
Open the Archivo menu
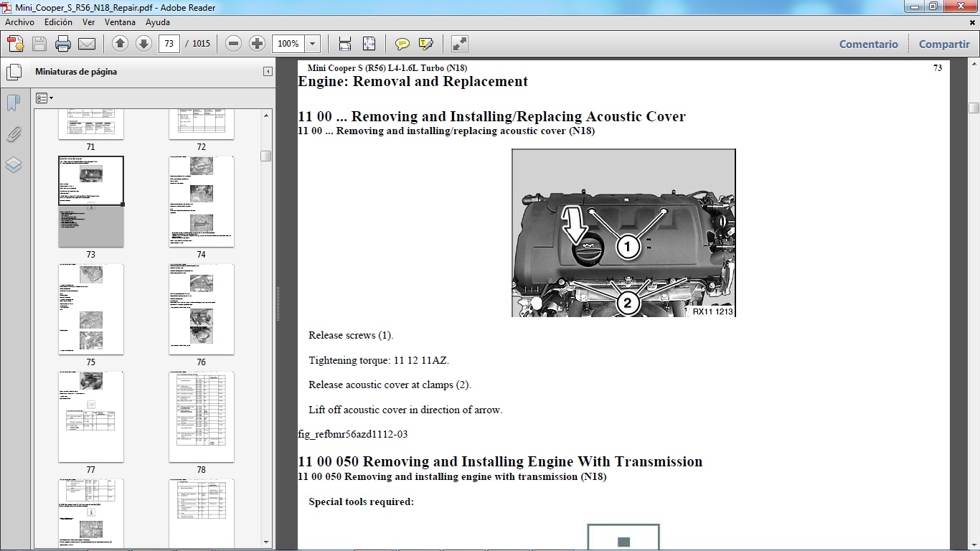(x=19, y=22)
